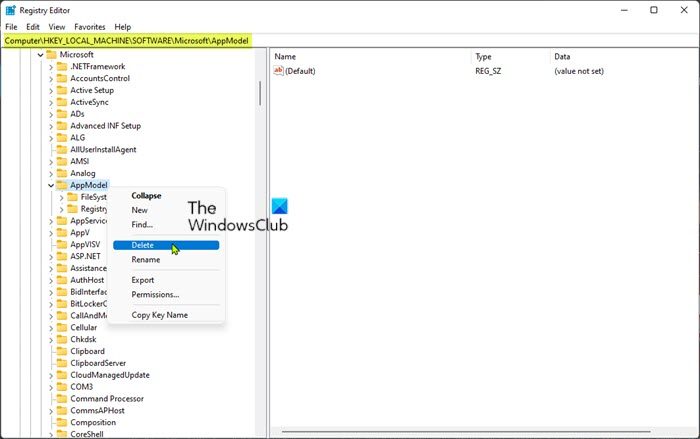Screen dimensions: 700x439
Task: Open the Edit menu
Action: click(x=33, y=27)
